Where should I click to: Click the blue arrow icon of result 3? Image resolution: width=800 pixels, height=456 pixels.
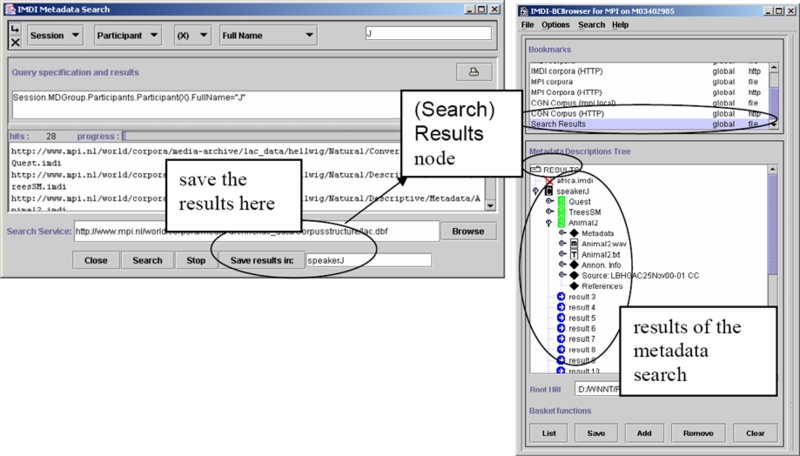tap(561, 297)
